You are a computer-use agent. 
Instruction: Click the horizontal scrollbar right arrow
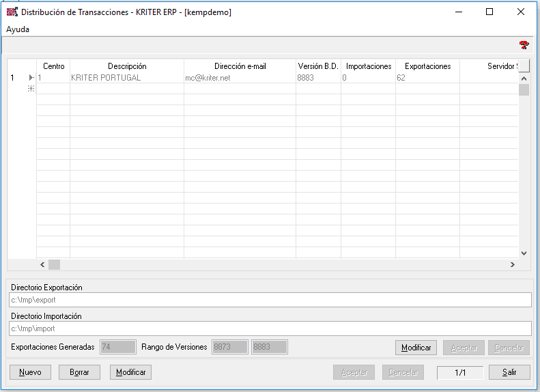point(513,264)
